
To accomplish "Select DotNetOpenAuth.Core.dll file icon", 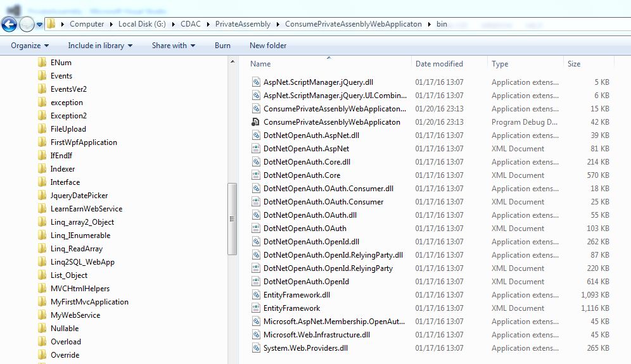I will tap(255, 161).
